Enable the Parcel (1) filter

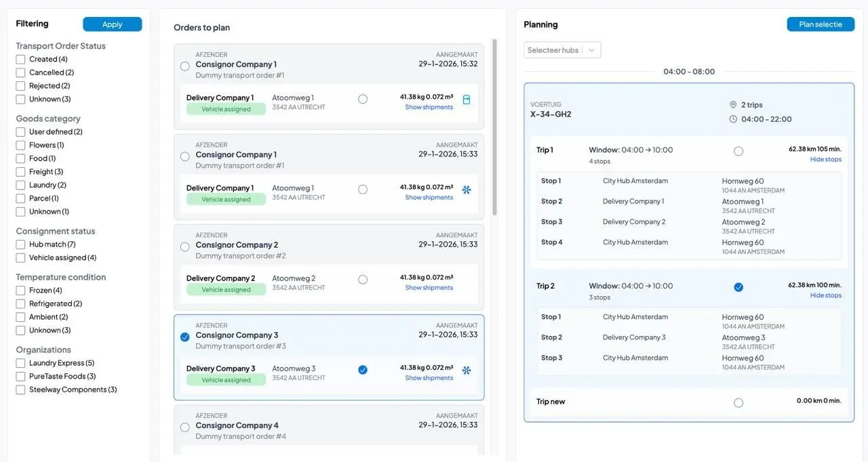coord(20,198)
